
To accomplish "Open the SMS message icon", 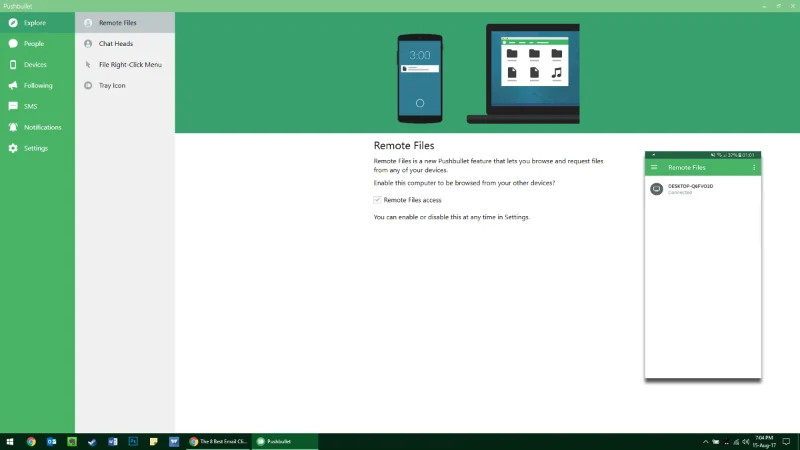I will click(x=13, y=106).
